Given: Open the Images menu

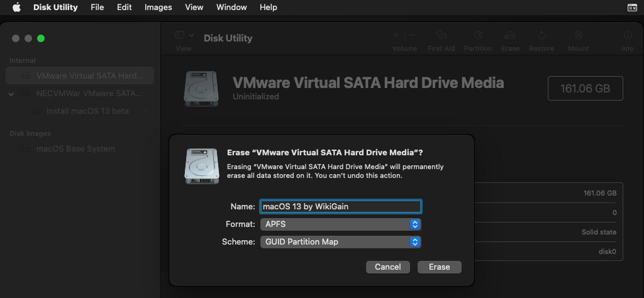Looking at the screenshot, I should [x=158, y=8].
